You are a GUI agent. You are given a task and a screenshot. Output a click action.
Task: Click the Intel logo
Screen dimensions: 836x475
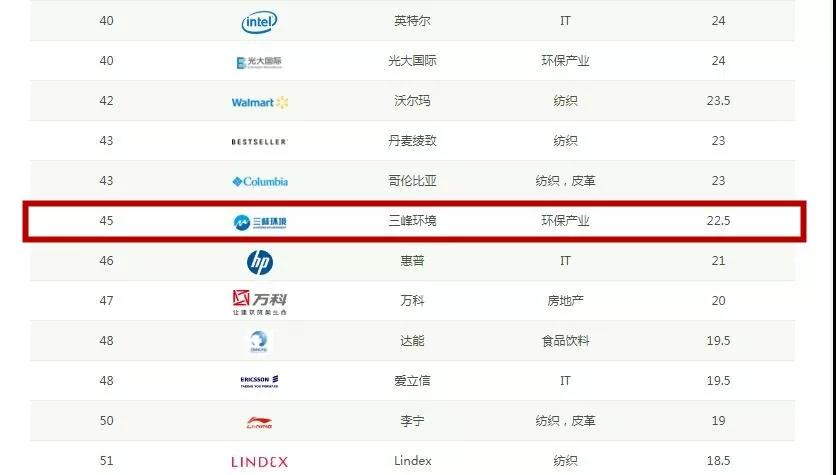coord(260,21)
